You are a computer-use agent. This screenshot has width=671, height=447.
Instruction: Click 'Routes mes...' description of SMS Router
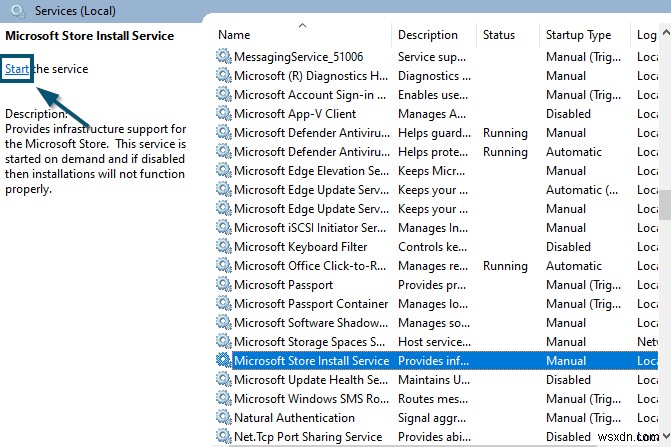click(x=433, y=398)
